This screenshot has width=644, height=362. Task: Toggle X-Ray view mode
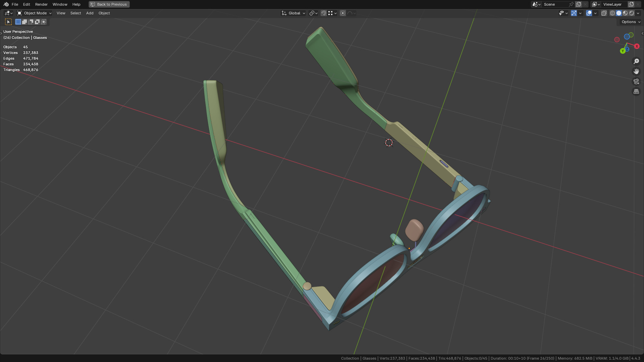click(604, 13)
